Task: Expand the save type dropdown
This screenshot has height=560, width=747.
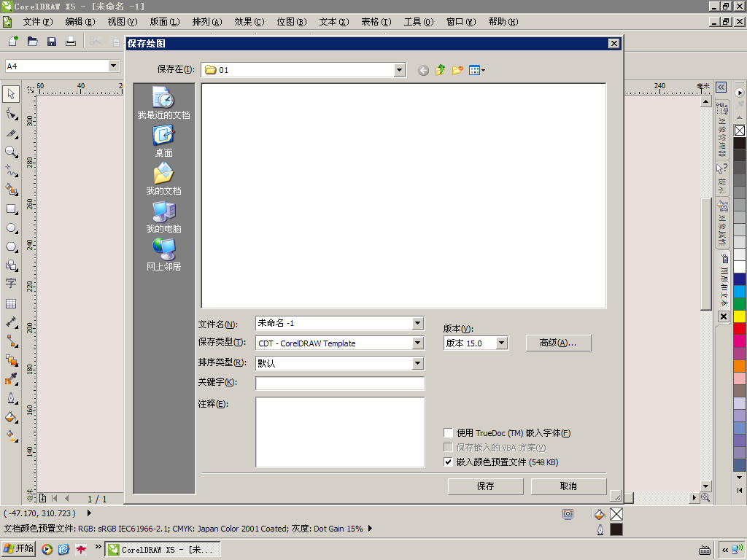Action: point(418,343)
